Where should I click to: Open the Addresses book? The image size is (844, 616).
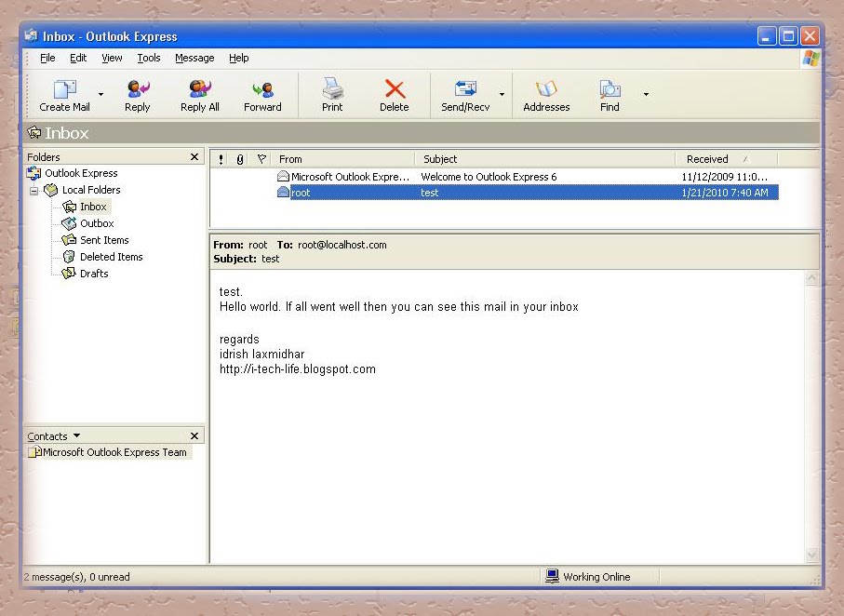[x=546, y=96]
